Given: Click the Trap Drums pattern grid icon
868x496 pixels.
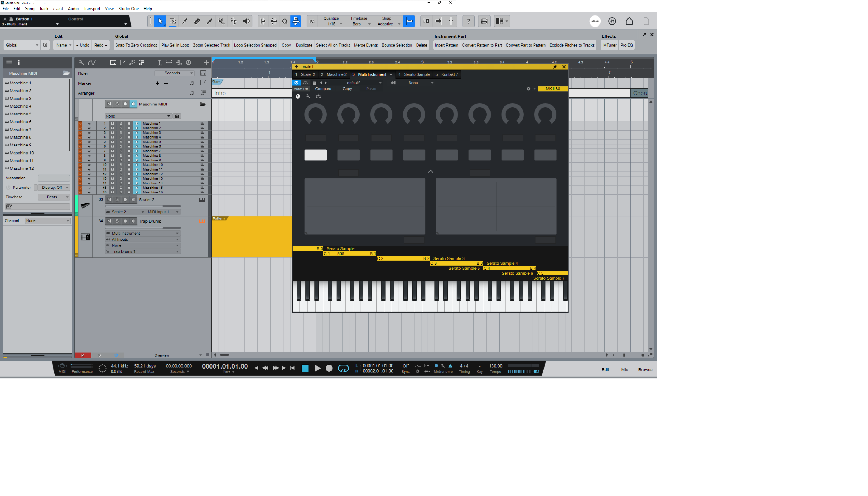Looking at the screenshot, I should [85, 237].
